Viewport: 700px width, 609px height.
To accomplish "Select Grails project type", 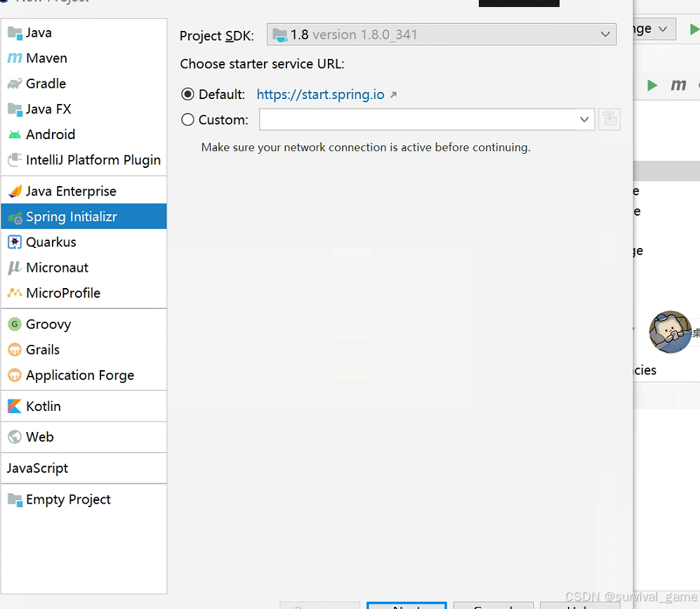I will [x=84, y=350].
